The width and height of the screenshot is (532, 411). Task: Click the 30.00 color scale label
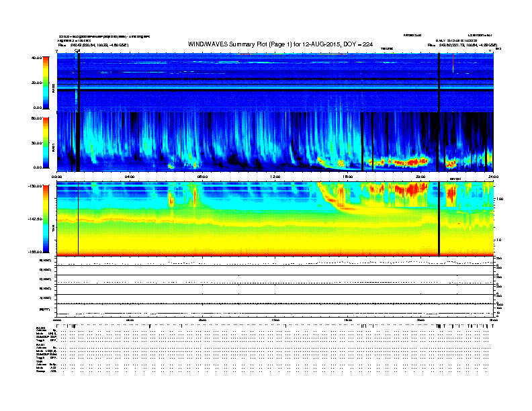[x=37, y=143]
